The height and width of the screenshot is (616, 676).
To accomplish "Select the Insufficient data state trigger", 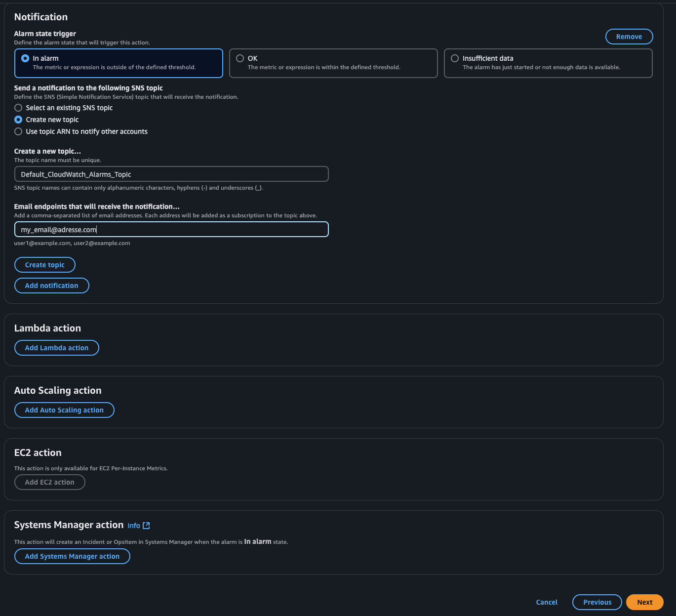I will click(548, 63).
